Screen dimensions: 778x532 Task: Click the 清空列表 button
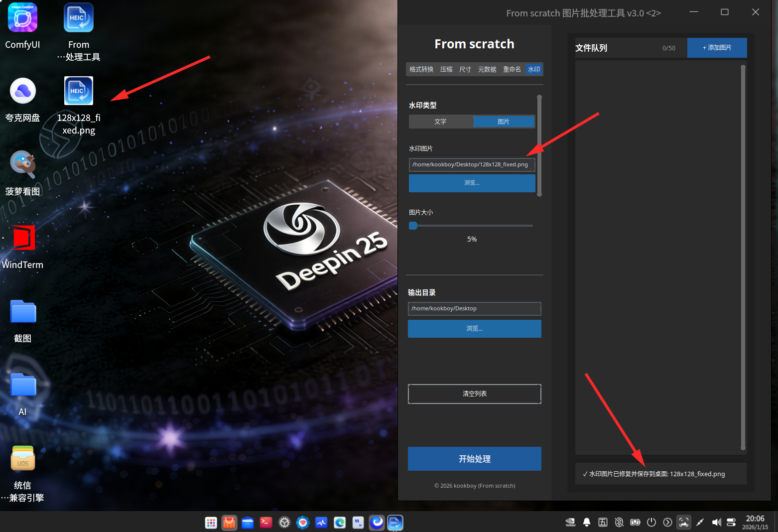pos(475,394)
